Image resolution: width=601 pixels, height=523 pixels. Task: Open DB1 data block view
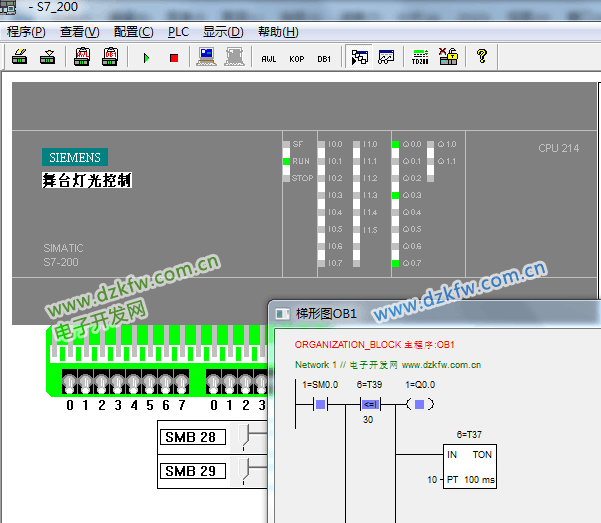(x=324, y=59)
